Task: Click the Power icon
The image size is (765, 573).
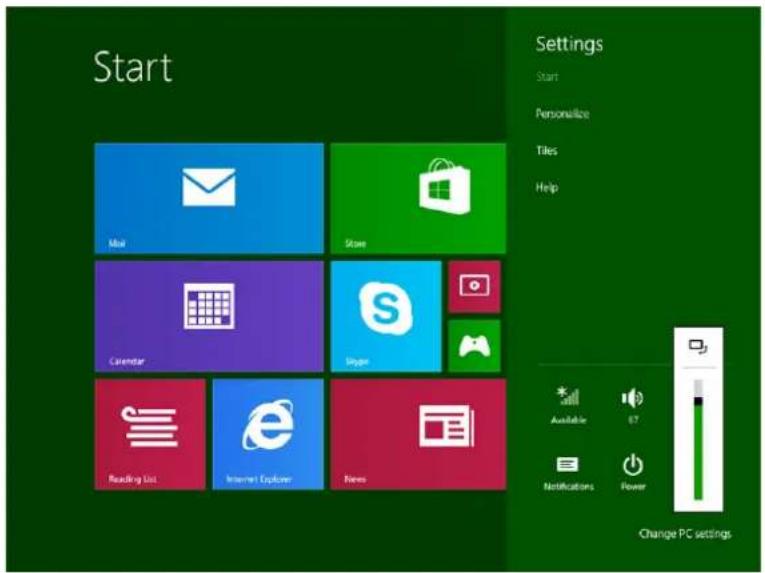Action: (x=633, y=471)
